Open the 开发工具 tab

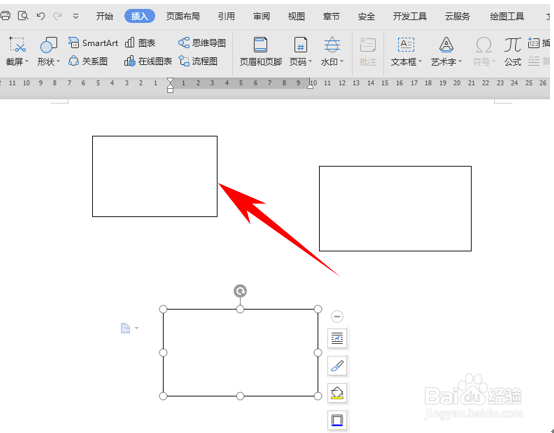click(x=410, y=16)
